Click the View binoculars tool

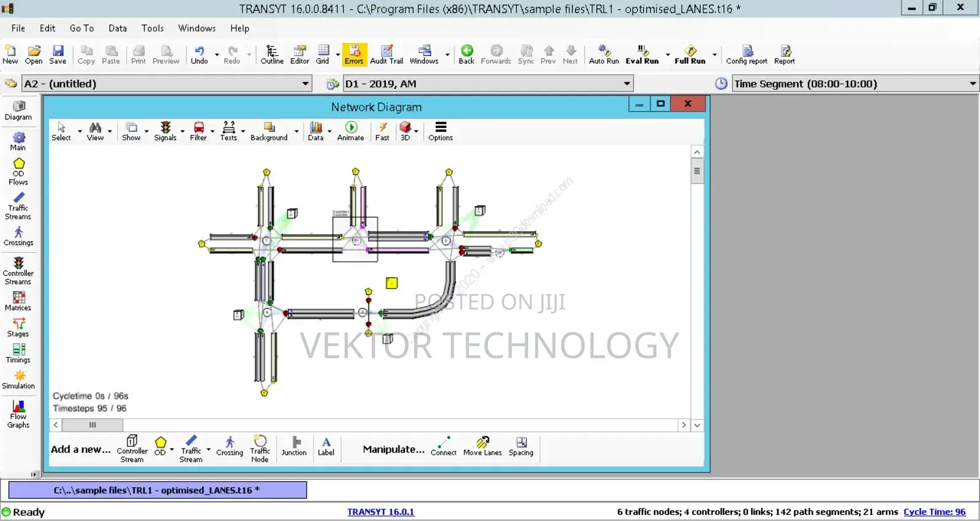coord(95,131)
